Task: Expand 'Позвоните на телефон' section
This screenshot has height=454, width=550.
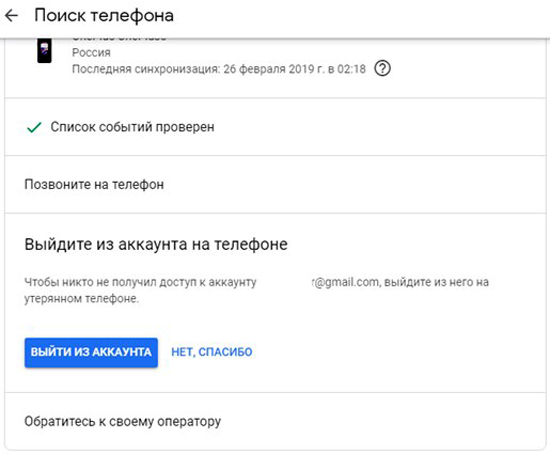Action: [275, 184]
